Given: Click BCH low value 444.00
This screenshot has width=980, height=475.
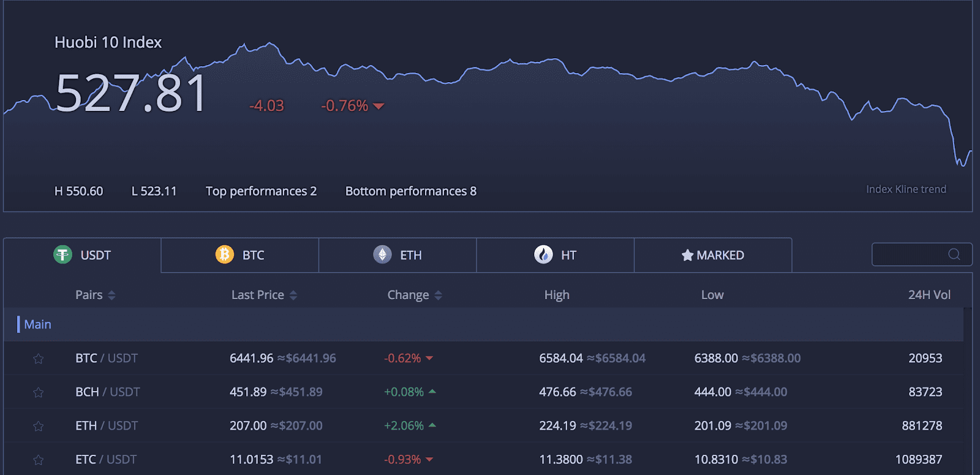Looking at the screenshot, I should [x=712, y=392].
